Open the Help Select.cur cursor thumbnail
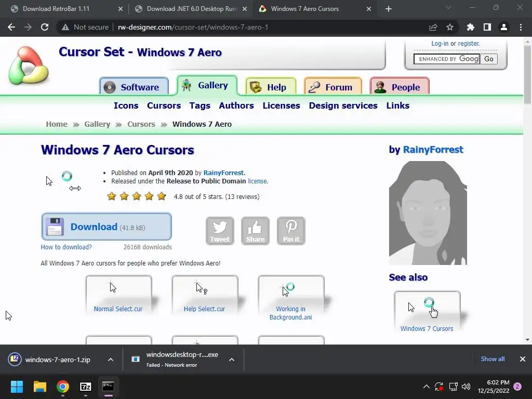The image size is (532, 399). pyautogui.click(x=205, y=295)
